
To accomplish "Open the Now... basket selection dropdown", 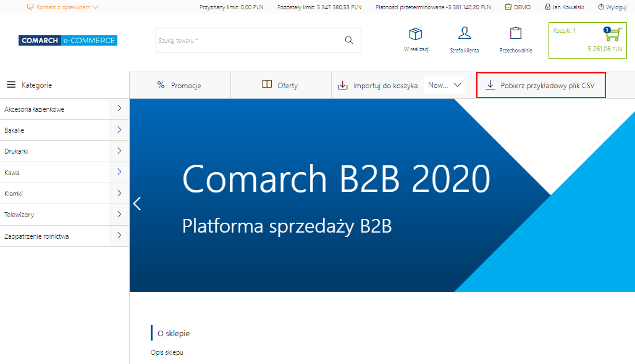I will click(x=444, y=85).
